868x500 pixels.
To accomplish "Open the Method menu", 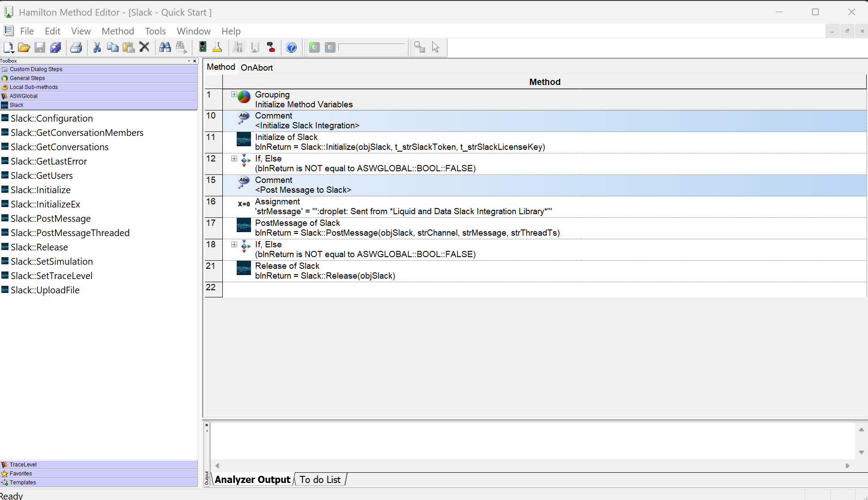I will click(118, 31).
